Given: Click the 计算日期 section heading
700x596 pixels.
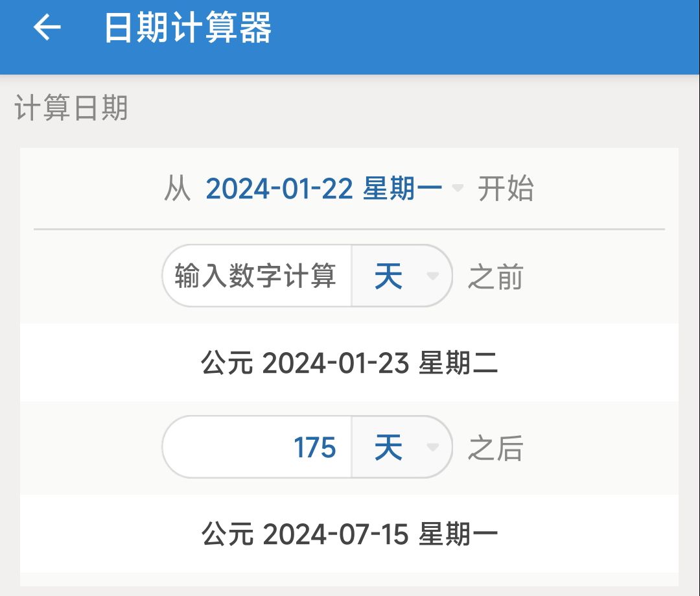Looking at the screenshot, I should tap(71, 108).
